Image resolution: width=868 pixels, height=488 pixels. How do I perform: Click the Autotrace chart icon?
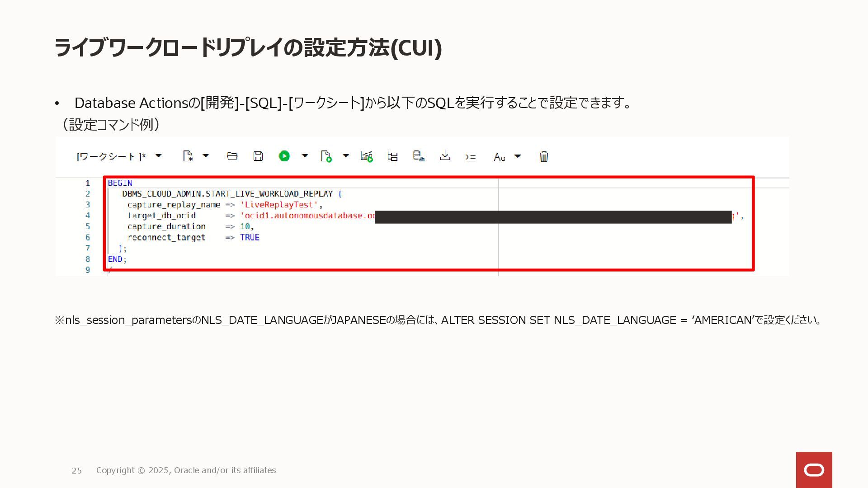[367, 156]
